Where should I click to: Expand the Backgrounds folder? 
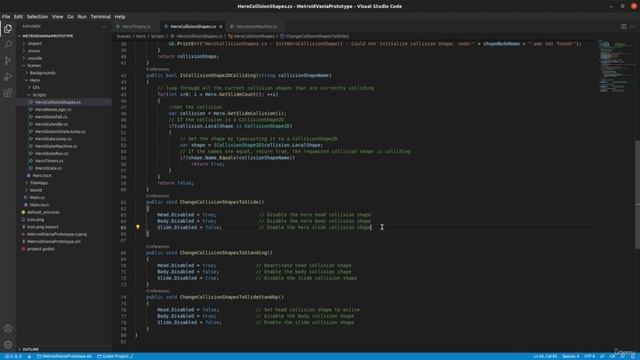(x=42, y=73)
